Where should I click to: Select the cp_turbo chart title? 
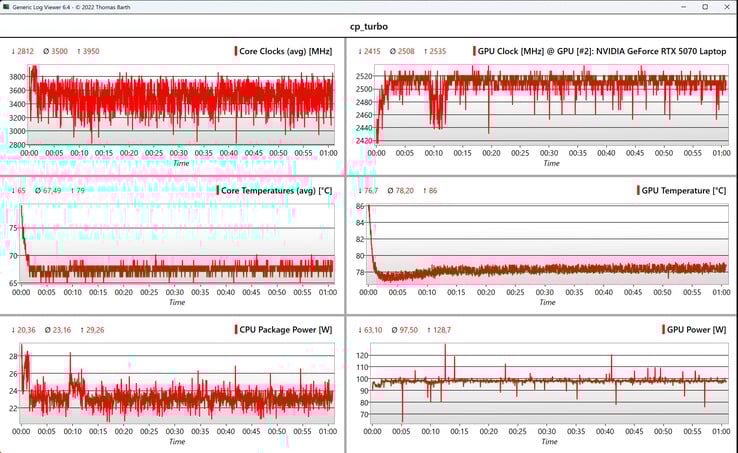click(369, 27)
